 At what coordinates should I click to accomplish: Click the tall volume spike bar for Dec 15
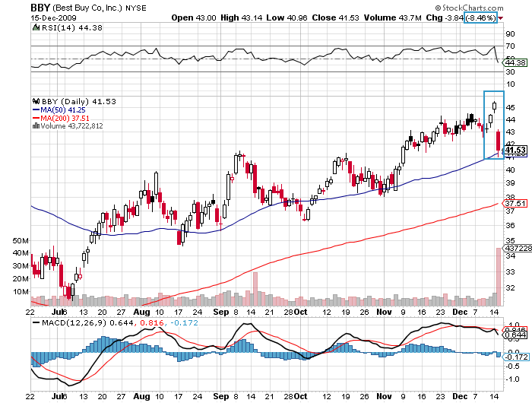click(499, 277)
